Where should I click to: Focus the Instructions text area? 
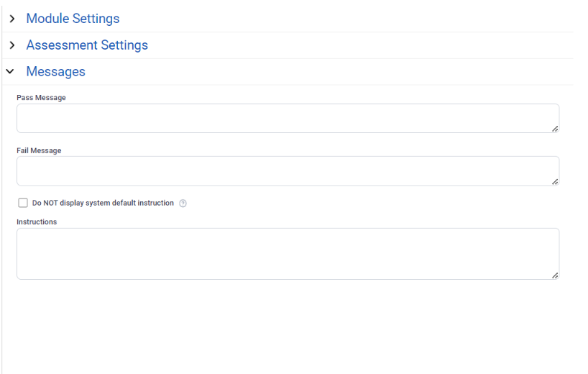click(288, 254)
